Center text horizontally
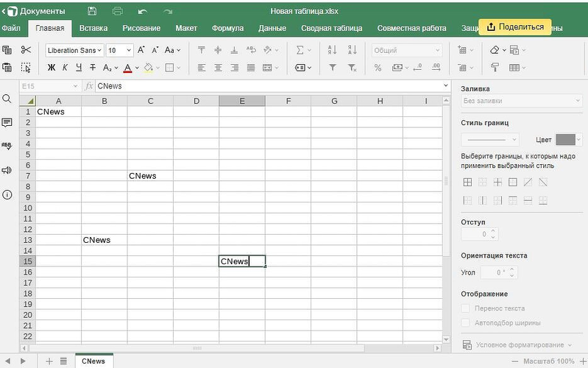The image size is (588, 368). tap(218, 68)
